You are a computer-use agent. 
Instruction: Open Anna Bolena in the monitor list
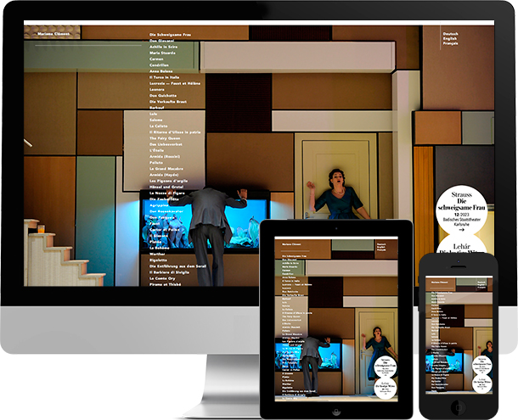pos(160,71)
